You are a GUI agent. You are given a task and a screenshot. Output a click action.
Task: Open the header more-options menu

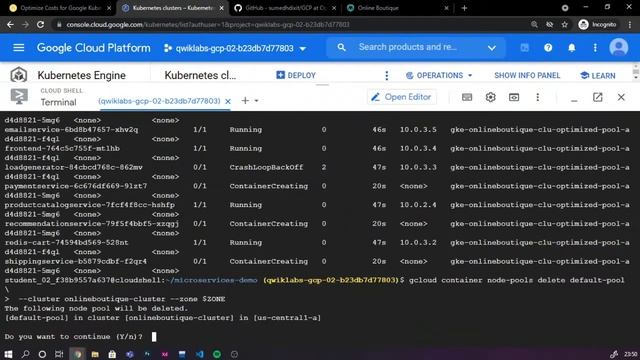(x=595, y=48)
